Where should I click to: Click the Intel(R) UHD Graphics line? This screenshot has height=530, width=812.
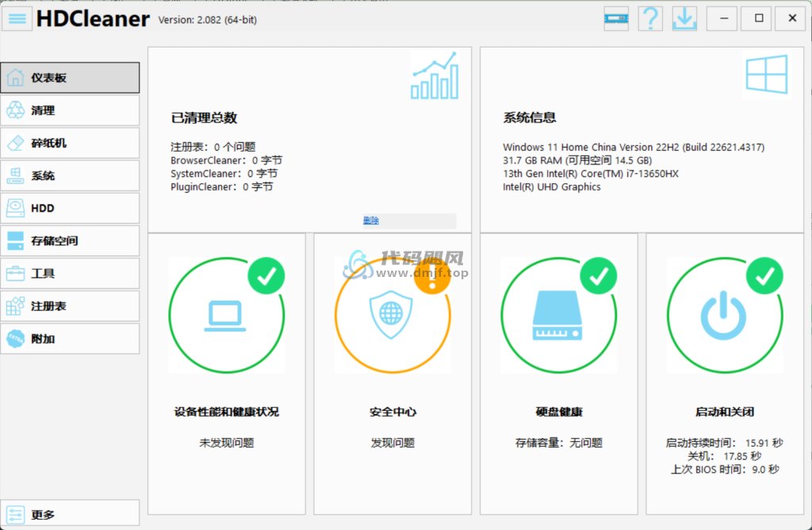(552, 187)
